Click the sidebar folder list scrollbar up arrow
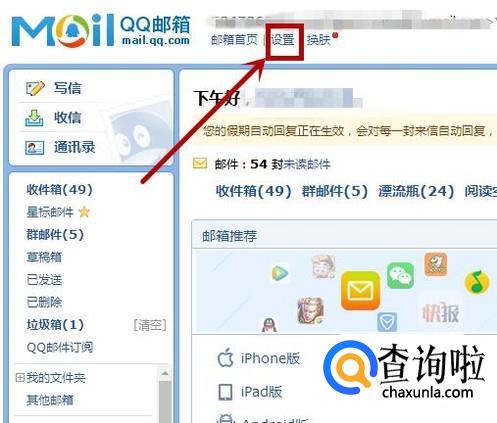Viewport: 497px width, 423px height. coord(165,374)
